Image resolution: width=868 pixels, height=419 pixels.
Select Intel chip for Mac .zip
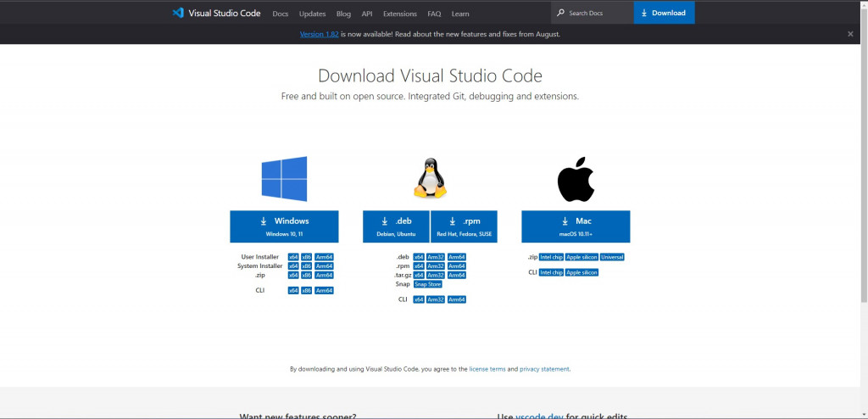[x=551, y=257]
